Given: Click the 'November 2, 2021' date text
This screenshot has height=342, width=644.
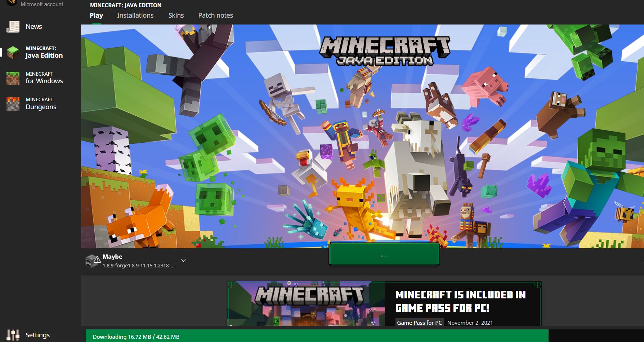Looking at the screenshot, I should coord(470,323).
